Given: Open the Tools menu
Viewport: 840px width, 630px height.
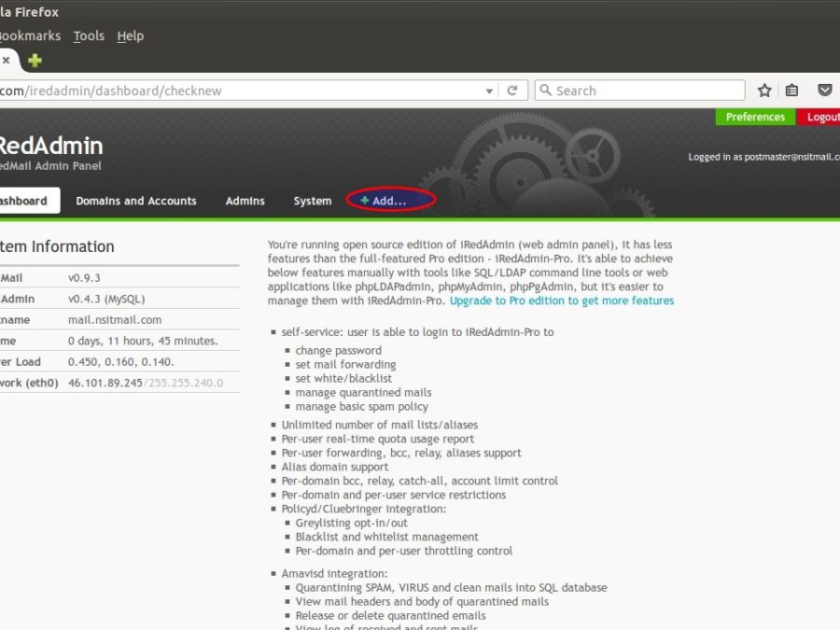Looking at the screenshot, I should click(89, 35).
